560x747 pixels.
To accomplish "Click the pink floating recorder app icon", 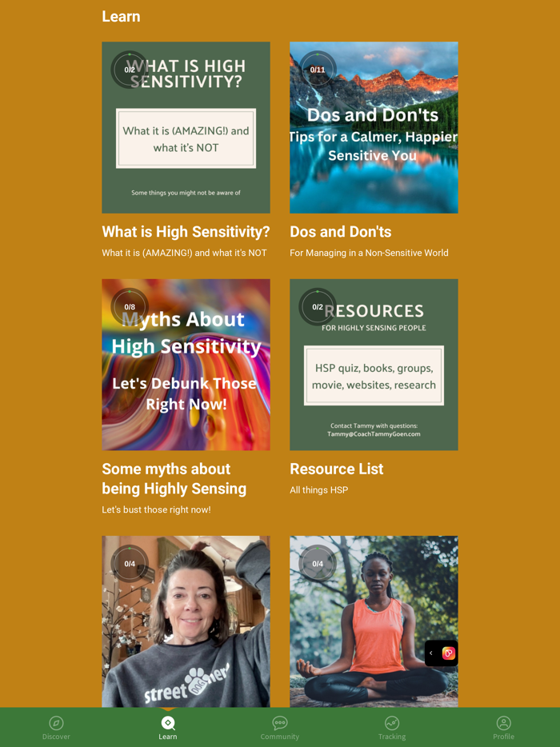I will (x=449, y=653).
